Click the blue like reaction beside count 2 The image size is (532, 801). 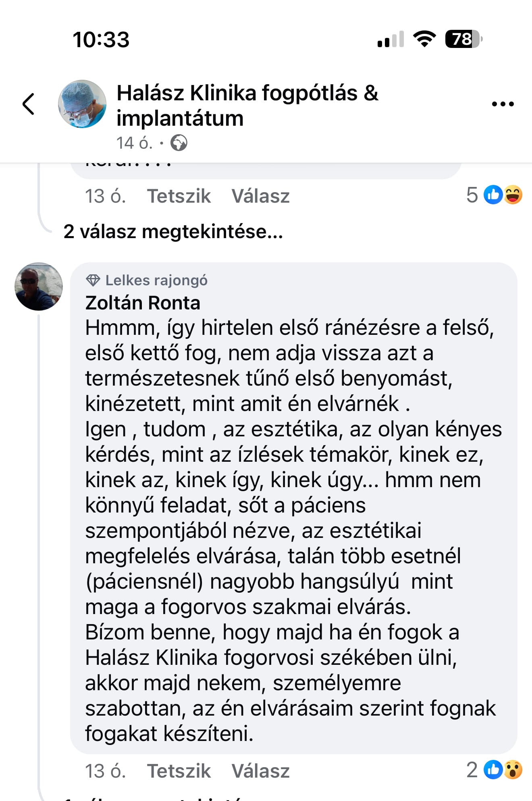click(493, 770)
